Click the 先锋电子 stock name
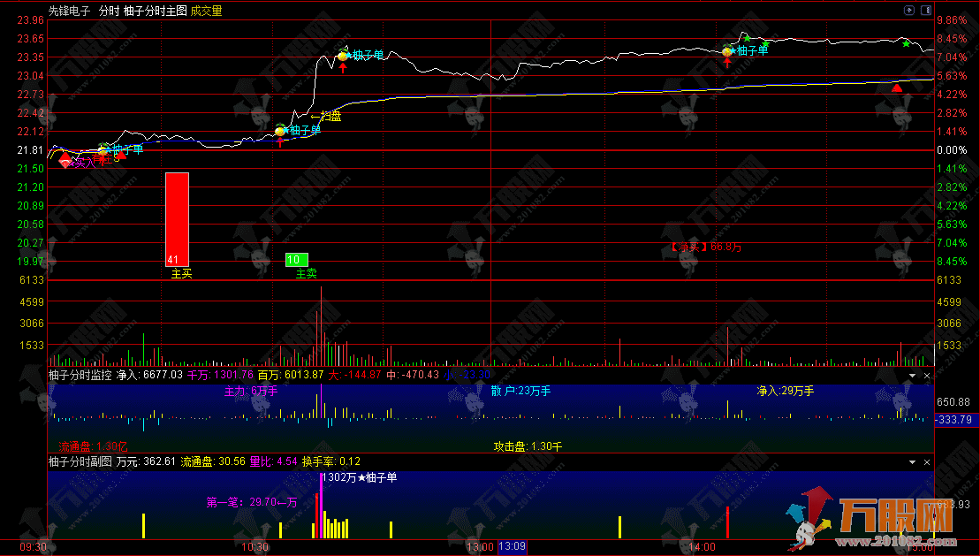The width and height of the screenshot is (980, 556). [69, 11]
